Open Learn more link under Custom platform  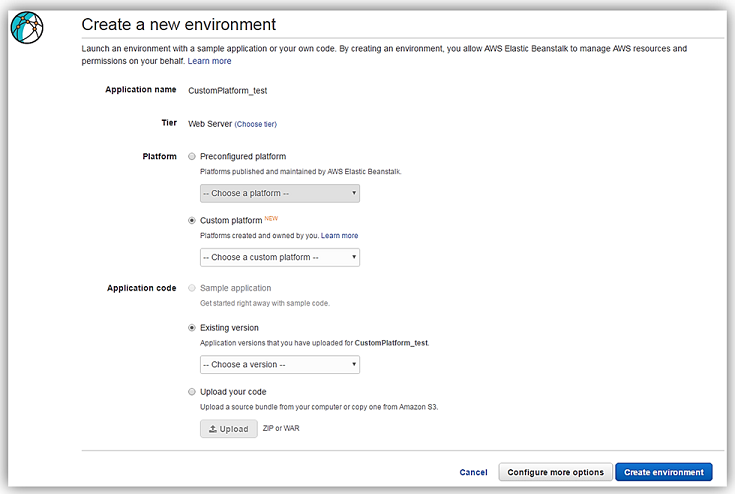tap(339, 236)
